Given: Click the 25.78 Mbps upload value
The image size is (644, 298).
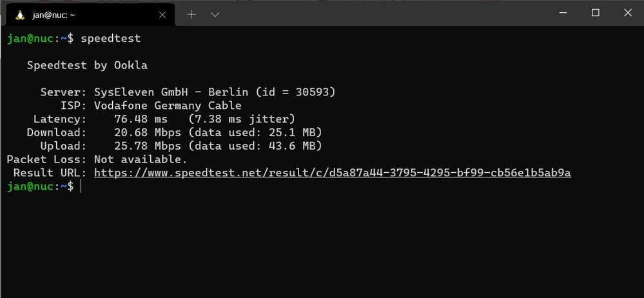Looking at the screenshot, I should (x=147, y=146).
